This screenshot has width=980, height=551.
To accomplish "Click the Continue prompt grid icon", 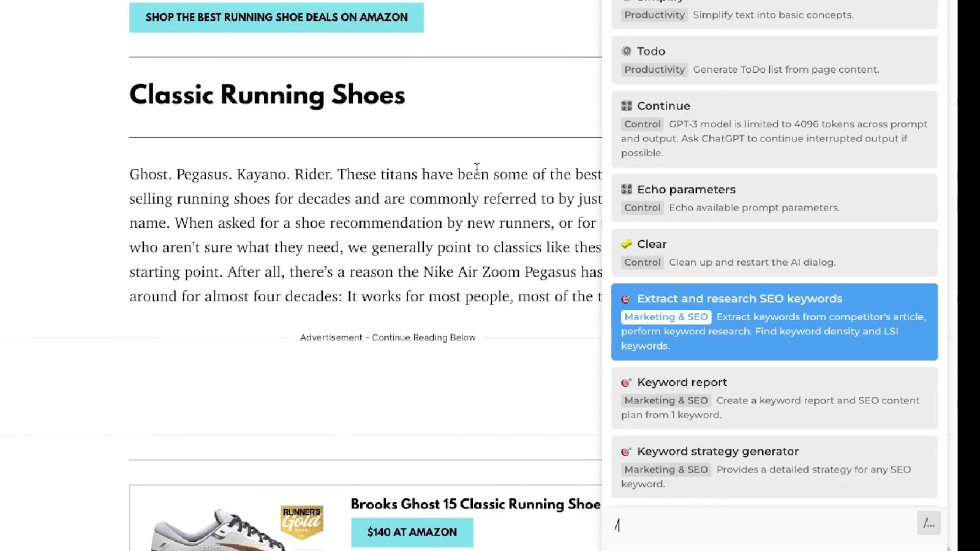I will [x=626, y=106].
